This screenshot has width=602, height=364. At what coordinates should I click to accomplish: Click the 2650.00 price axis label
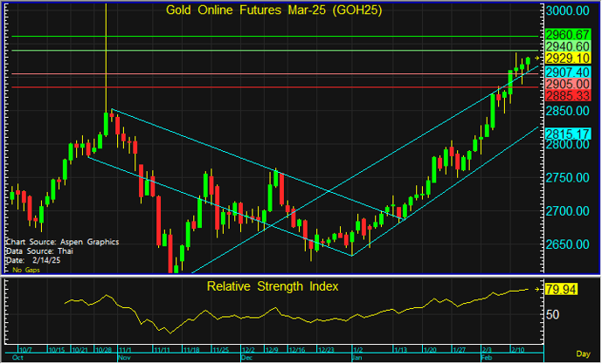tap(569, 244)
